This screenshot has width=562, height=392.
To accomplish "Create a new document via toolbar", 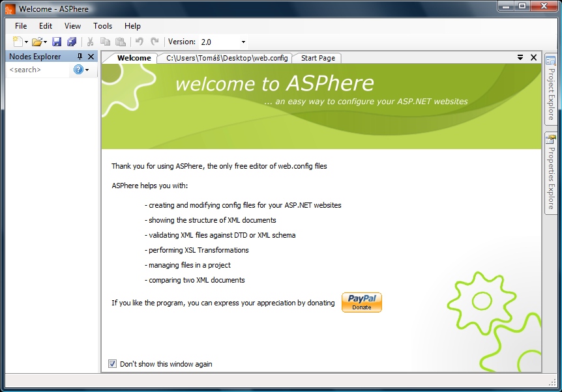I will (x=18, y=41).
